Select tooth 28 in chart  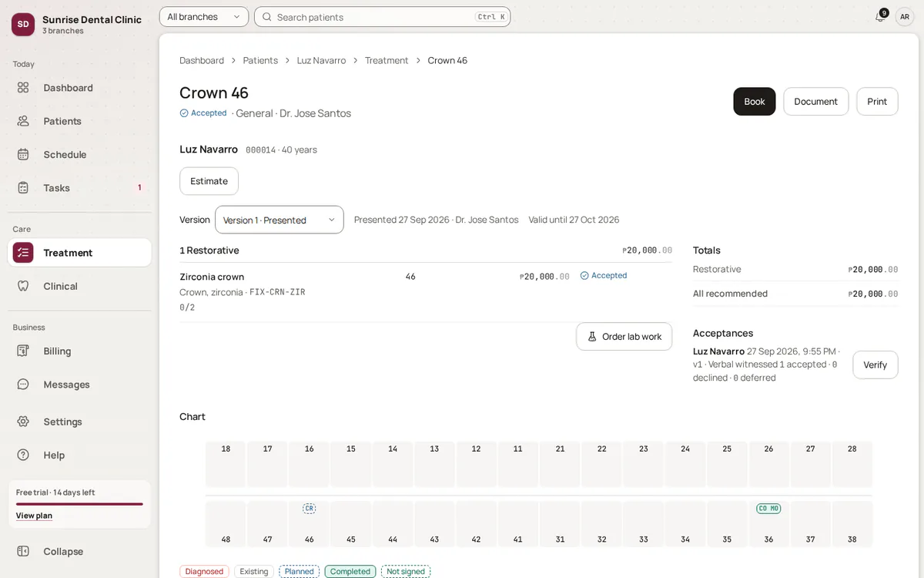(x=852, y=465)
